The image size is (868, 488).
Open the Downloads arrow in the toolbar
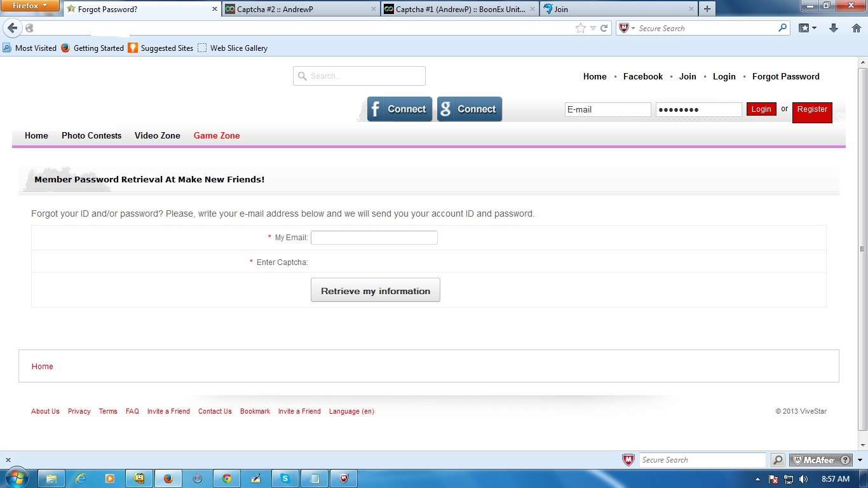tap(834, 28)
